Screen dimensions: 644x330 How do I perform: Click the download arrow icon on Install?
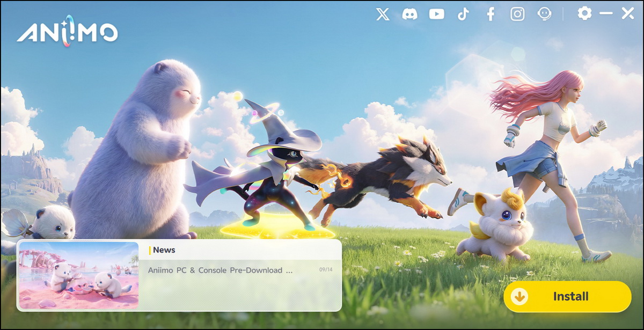pyautogui.click(x=519, y=297)
